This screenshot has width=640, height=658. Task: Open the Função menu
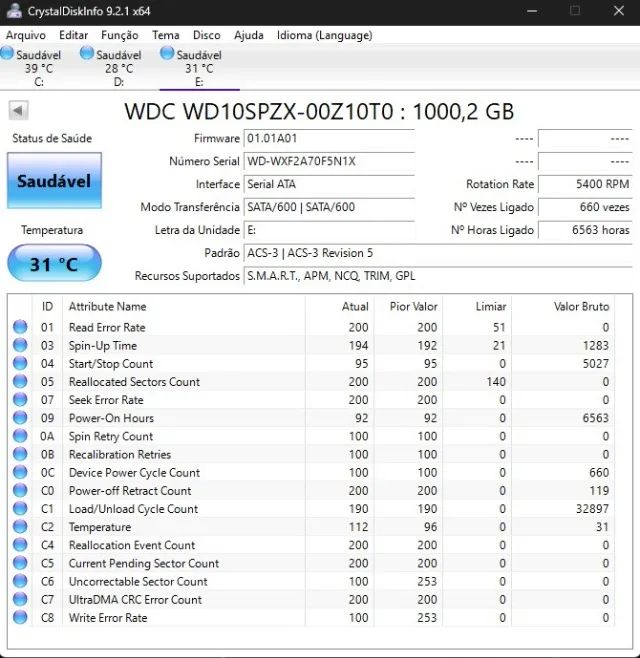(120, 35)
